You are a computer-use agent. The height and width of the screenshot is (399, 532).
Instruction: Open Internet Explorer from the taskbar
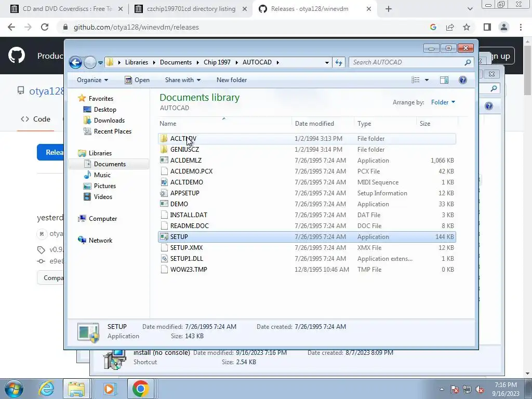pos(46,389)
